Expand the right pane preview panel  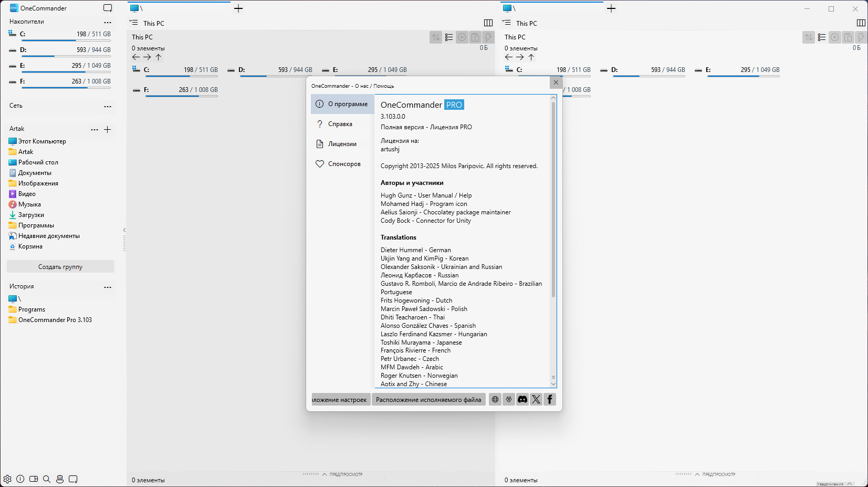(715, 474)
